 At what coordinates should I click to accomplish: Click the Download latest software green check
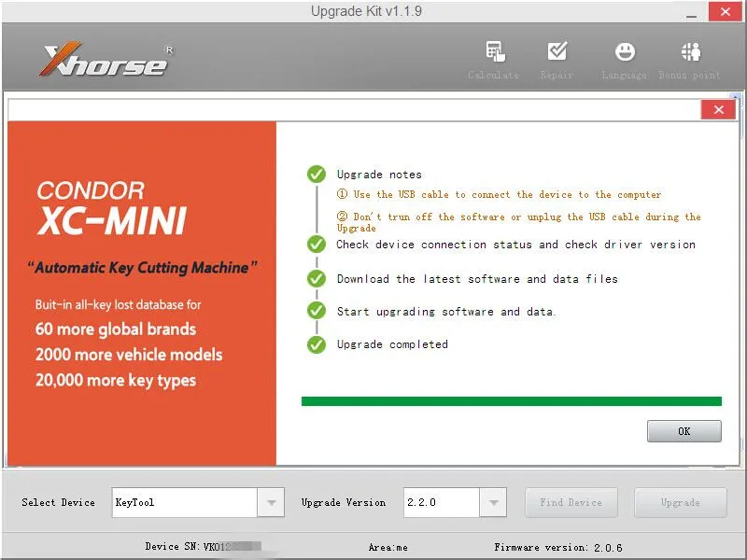coord(317,278)
